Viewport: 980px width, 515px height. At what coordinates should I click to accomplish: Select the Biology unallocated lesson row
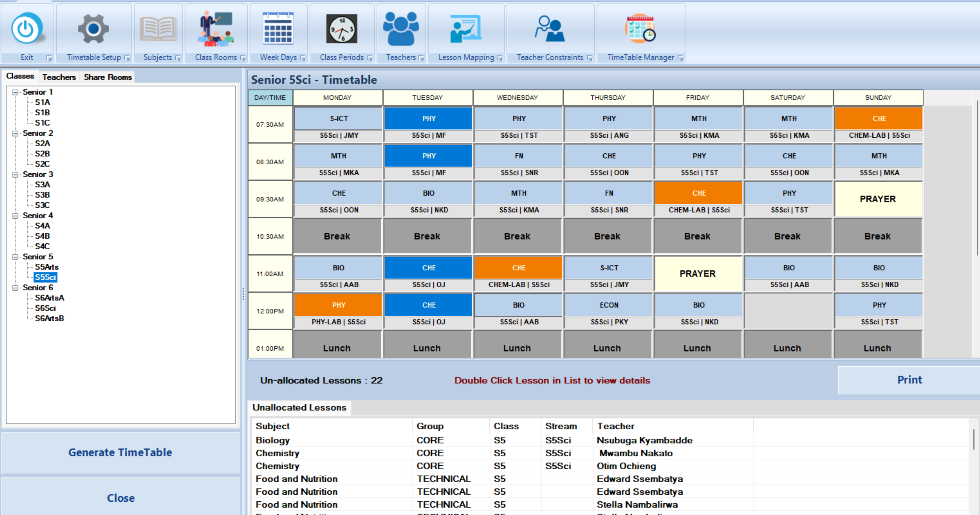coord(272,440)
